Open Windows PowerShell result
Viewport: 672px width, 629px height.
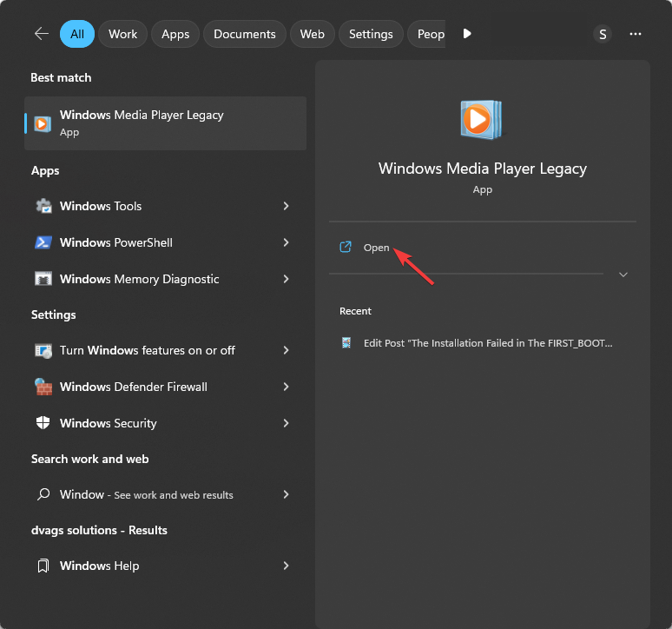pos(166,242)
